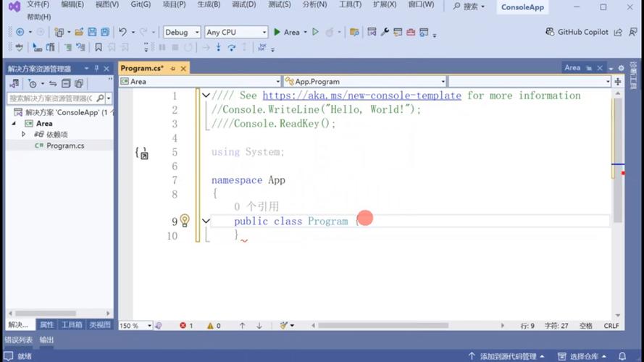Click the yellow warning count indicator
The width and height of the screenshot is (644, 362).
pos(214,326)
